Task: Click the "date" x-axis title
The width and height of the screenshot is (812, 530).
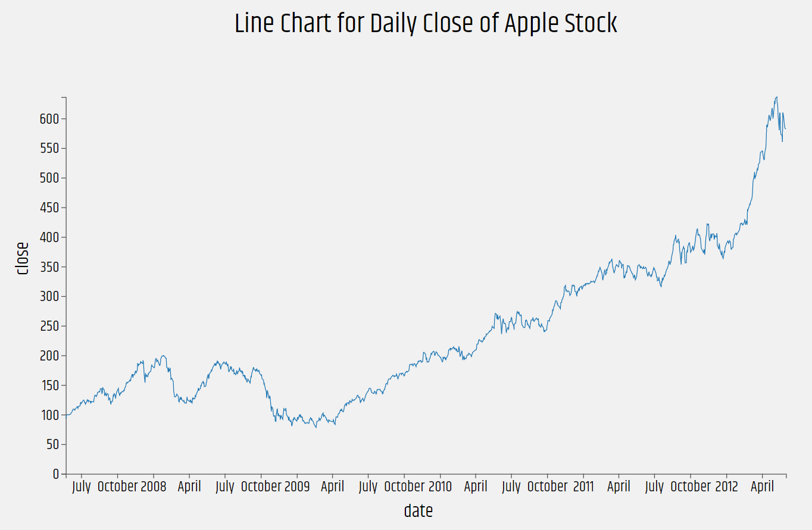Action: coord(418,510)
